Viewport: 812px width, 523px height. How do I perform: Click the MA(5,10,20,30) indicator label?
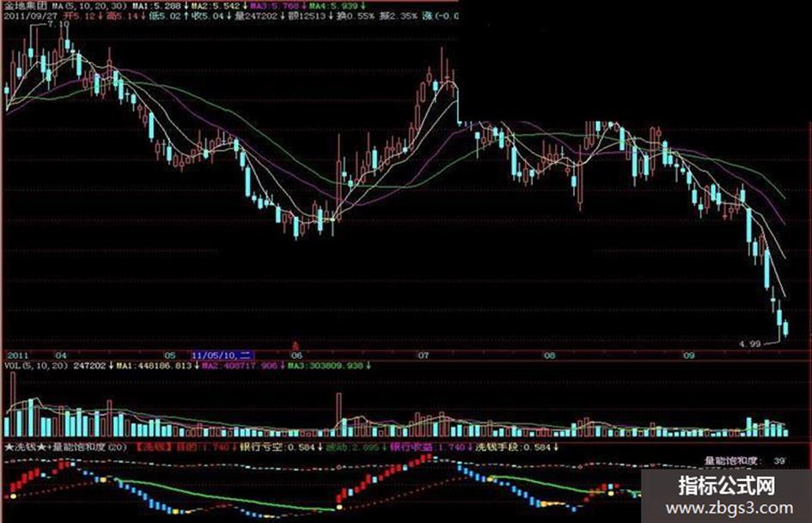coord(88,6)
